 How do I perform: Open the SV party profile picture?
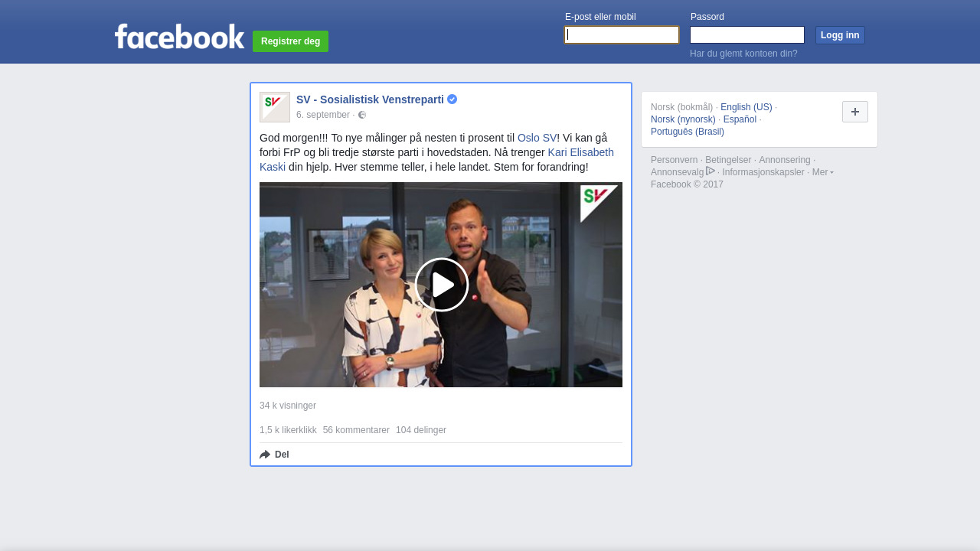tap(275, 107)
